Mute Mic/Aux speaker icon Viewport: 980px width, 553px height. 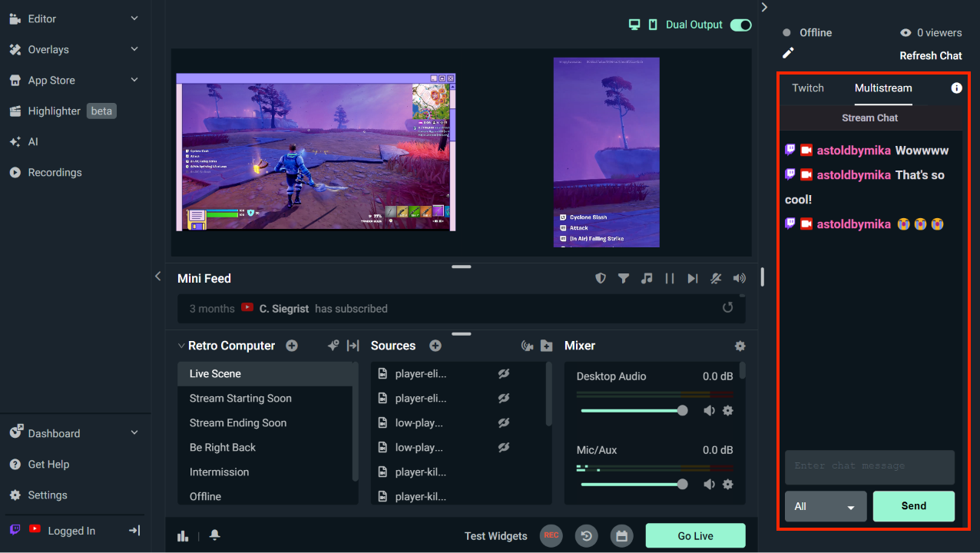(x=709, y=484)
